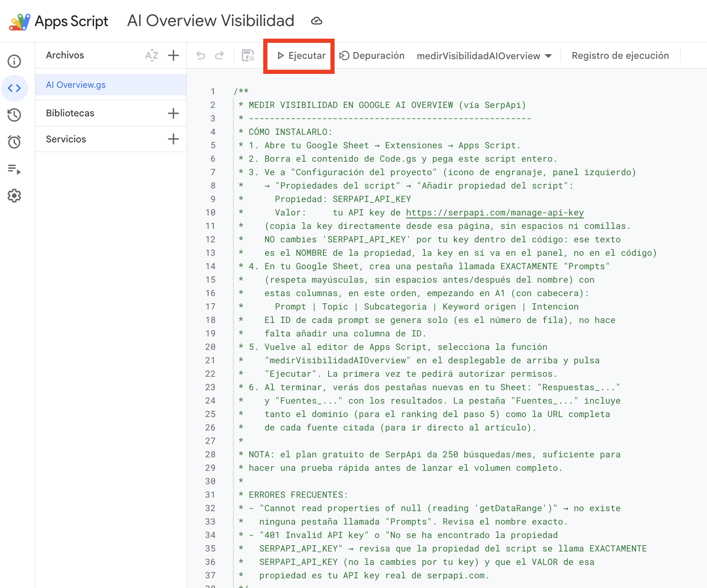Image resolution: width=707 pixels, height=588 pixels.
Task: Select the AI Overview.gs file
Action: [111, 85]
